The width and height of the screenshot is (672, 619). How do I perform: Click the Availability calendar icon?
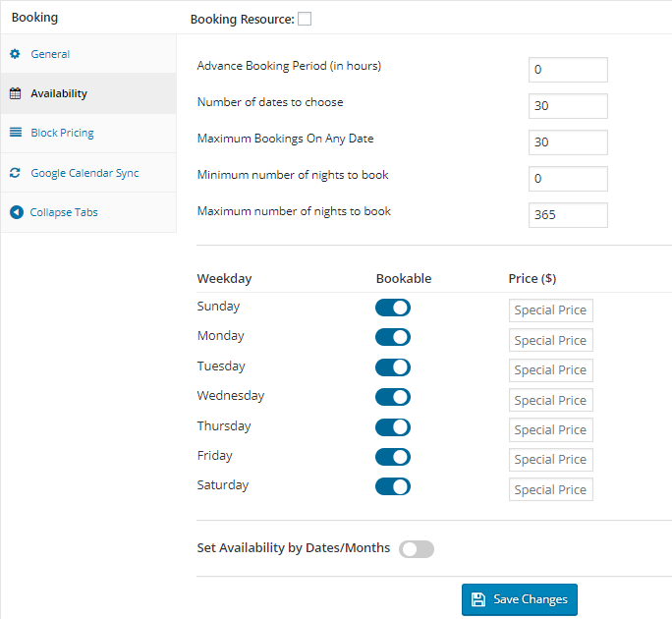[15, 94]
